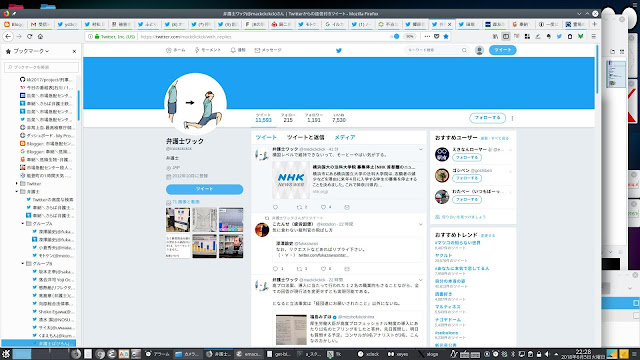640x360 pixels.
Task: Open the page actions three-dot menu
Action: click(427, 36)
